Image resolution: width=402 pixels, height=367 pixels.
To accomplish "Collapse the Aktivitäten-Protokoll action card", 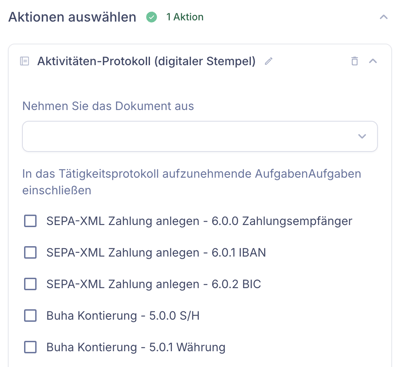I will (x=373, y=61).
